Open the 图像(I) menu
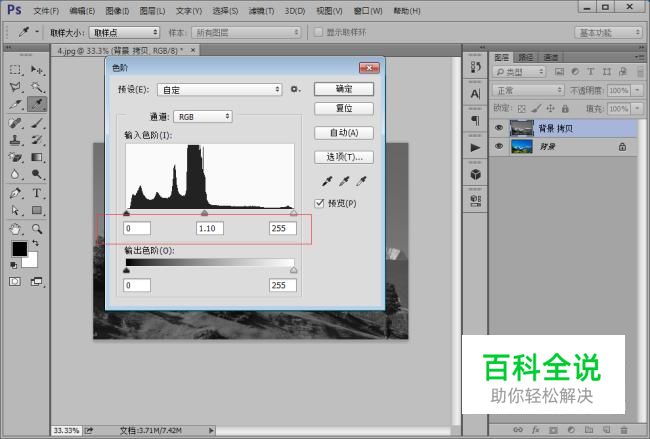Screen dimensions: 650x439 point(117,11)
